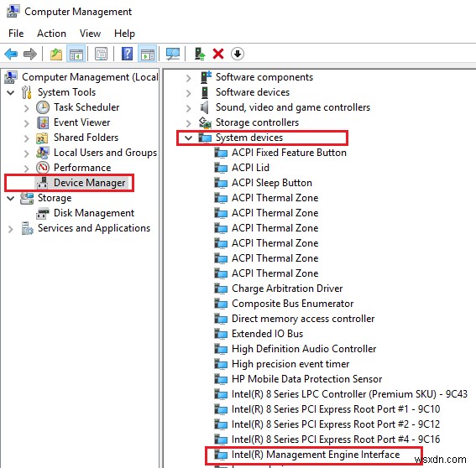The height and width of the screenshot is (468, 476).
Task: Click the System Tools wrench icon
Action: [x=27, y=92]
